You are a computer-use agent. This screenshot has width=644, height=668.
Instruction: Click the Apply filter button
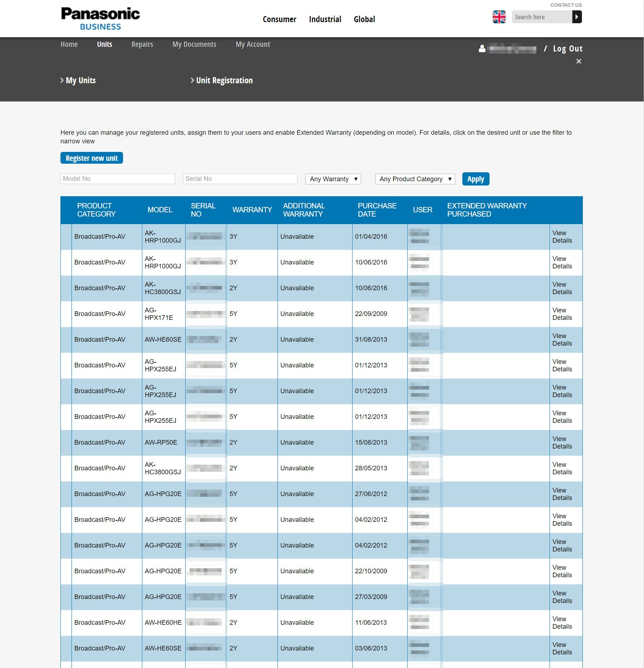pyautogui.click(x=476, y=179)
